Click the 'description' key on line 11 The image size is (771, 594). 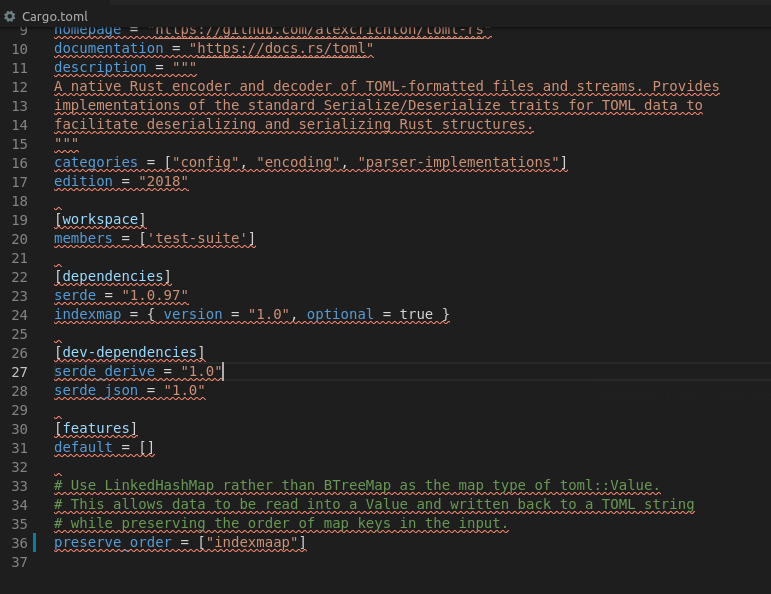(x=100, y=67)
